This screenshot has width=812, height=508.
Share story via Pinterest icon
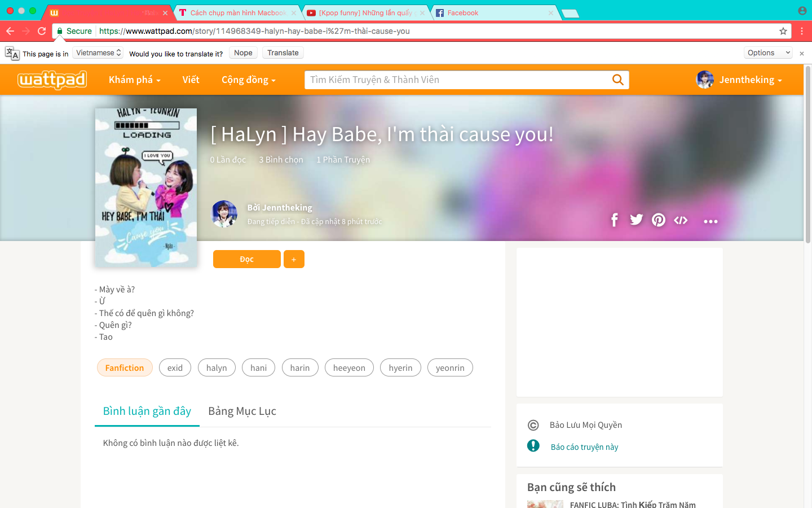658,220
